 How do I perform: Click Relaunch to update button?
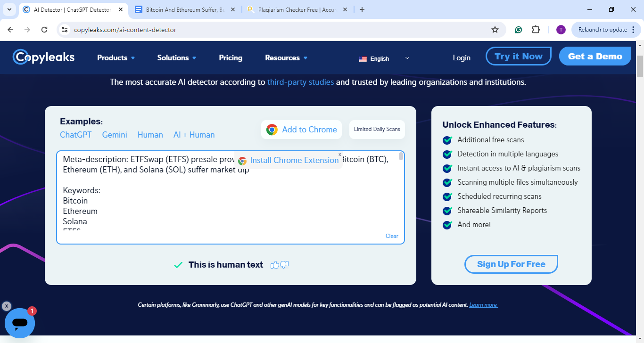[x=603, y=30]
